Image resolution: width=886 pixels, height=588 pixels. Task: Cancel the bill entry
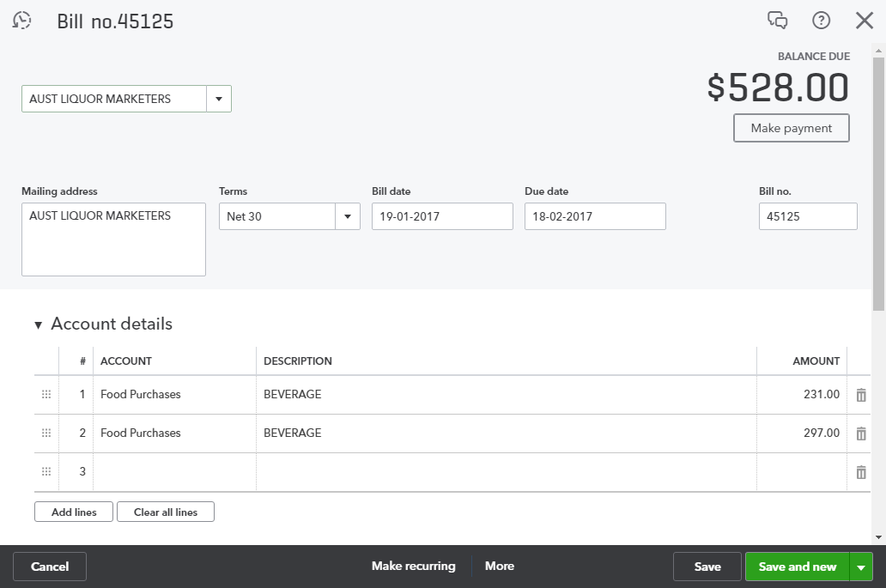(x=49, y=567)
